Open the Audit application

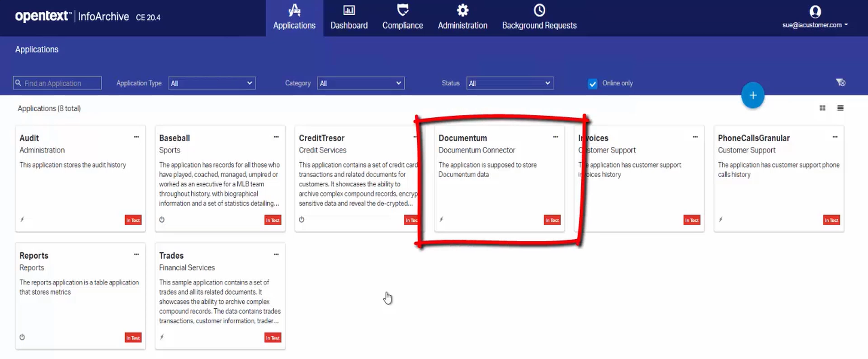coord(29,138)
